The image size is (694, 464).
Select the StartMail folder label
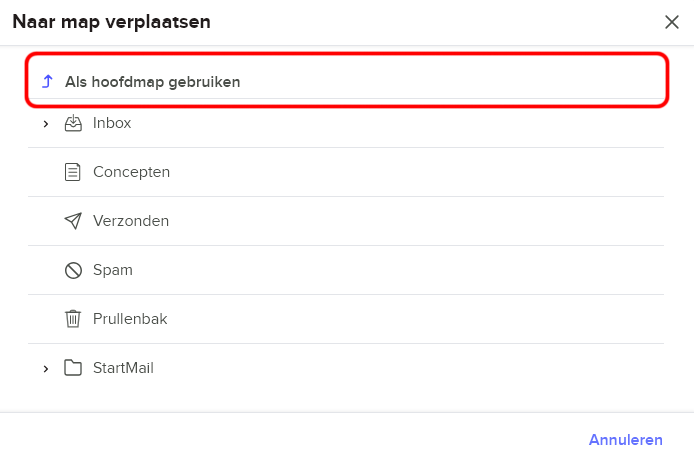[123, 368]
